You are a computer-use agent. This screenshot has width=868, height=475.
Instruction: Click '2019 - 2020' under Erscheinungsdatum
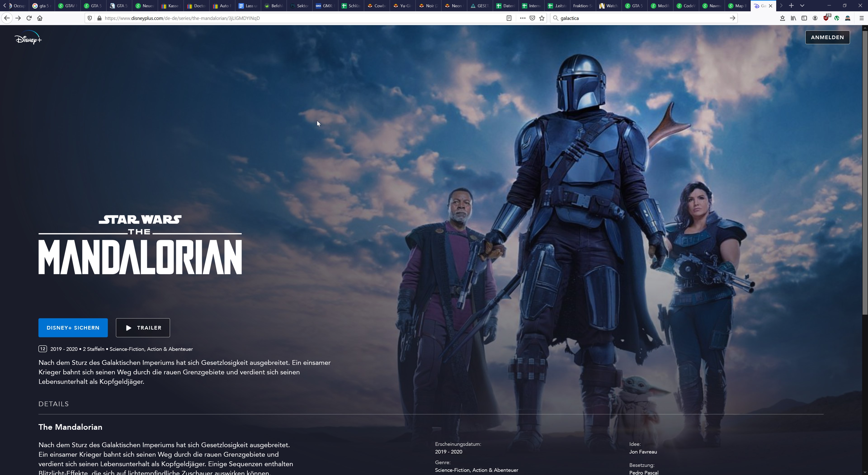click(x=448, y=452)
